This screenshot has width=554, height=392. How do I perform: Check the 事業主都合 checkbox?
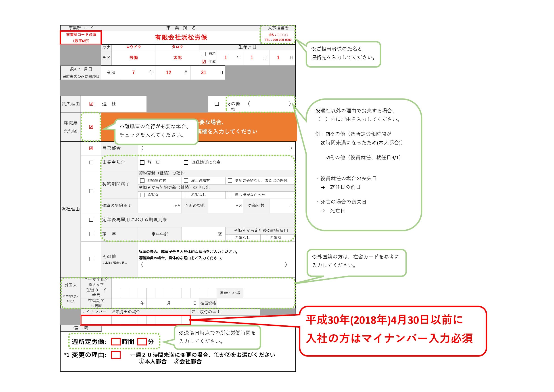[x=91, y=162]
